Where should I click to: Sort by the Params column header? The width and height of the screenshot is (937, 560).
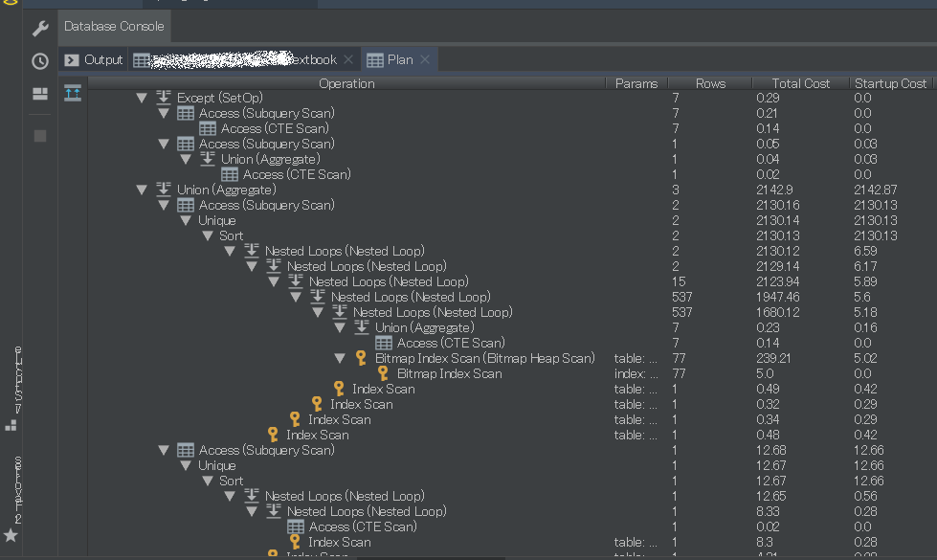click(636, 83)
